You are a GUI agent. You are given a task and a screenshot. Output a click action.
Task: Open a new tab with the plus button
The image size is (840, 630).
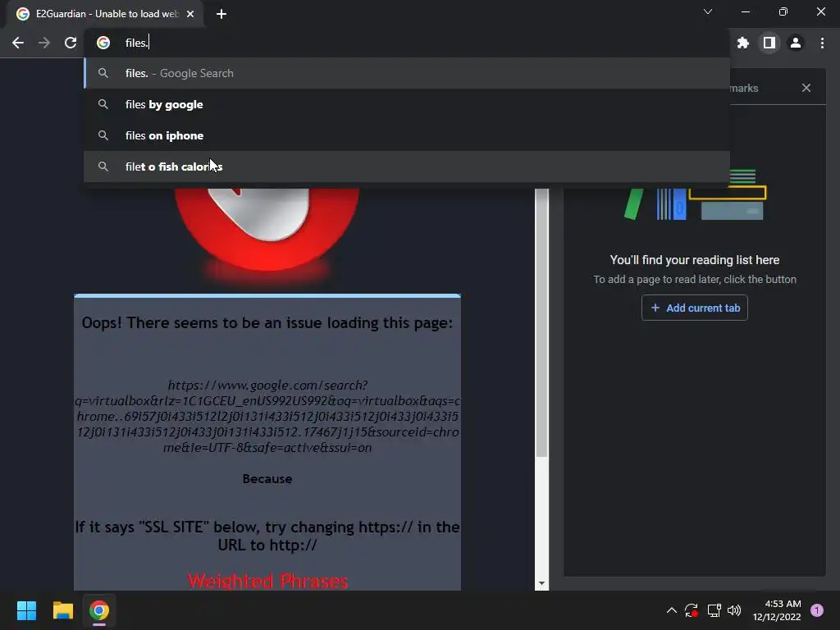click(x=221, y=14)
